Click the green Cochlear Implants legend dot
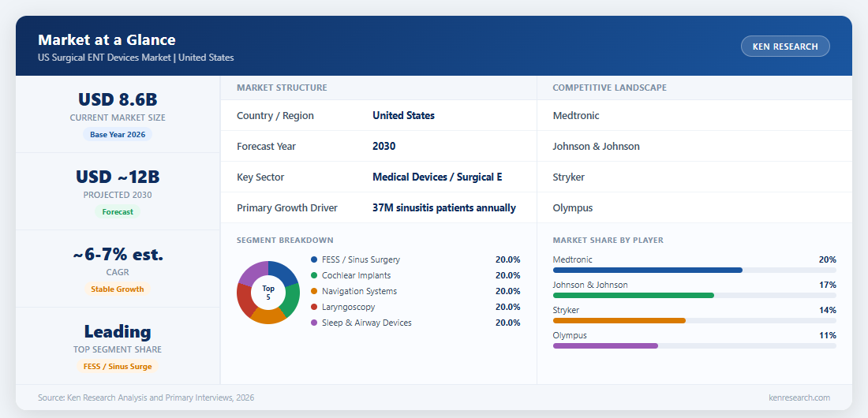Screen dimensions: 868x418 [314, 275]
